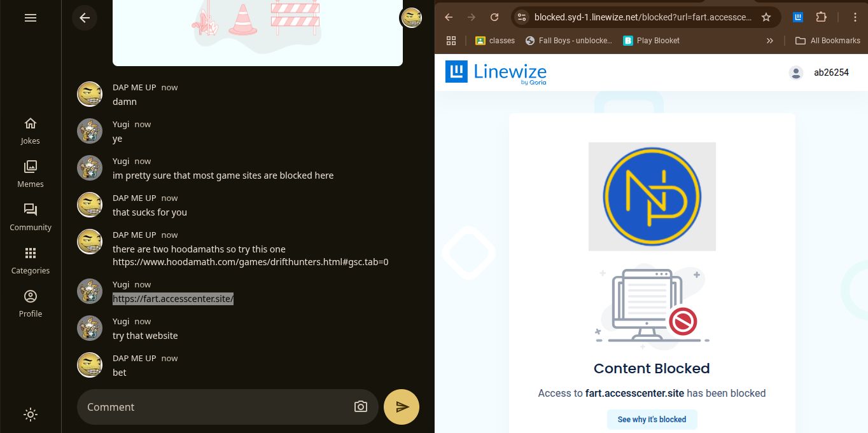Send the comment with paper plane button
Viewport: 868px width, 433px height.
pos(402,407)
